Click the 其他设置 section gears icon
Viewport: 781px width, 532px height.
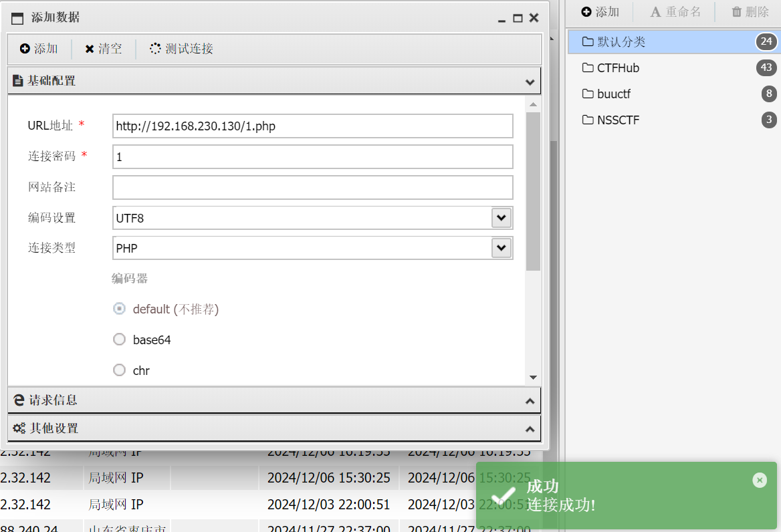point(19,428)
